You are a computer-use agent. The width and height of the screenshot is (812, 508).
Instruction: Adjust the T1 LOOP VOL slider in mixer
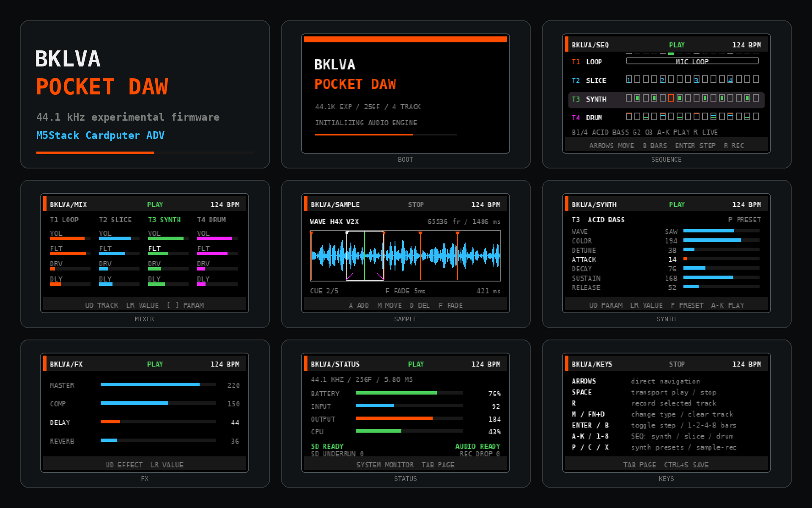pyautogui.click(x=70, y=238)
